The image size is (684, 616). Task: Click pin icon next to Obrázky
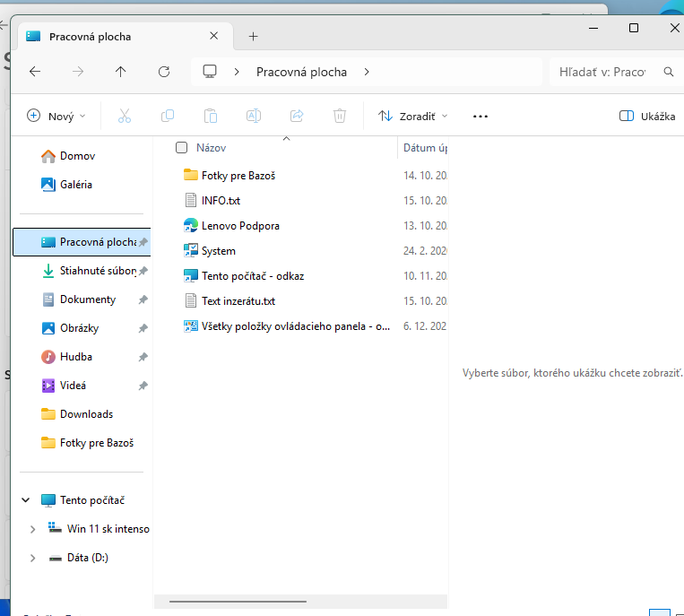(x=143, y=328)
